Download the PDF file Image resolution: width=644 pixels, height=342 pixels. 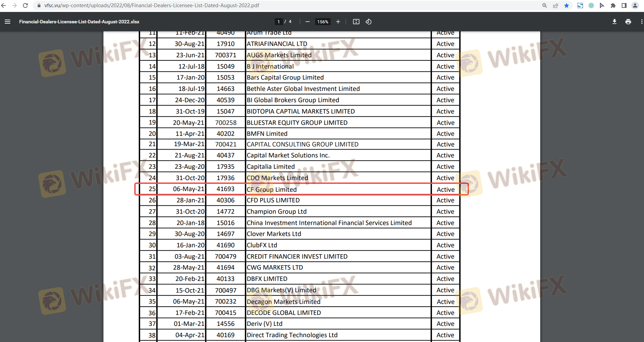[x=614, y=22]
